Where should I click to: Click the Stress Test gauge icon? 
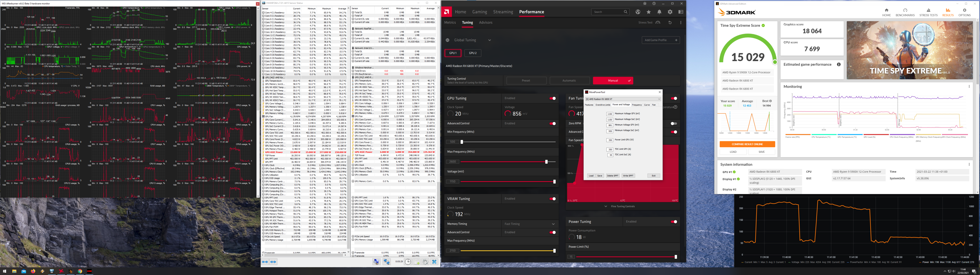point(658,22)
